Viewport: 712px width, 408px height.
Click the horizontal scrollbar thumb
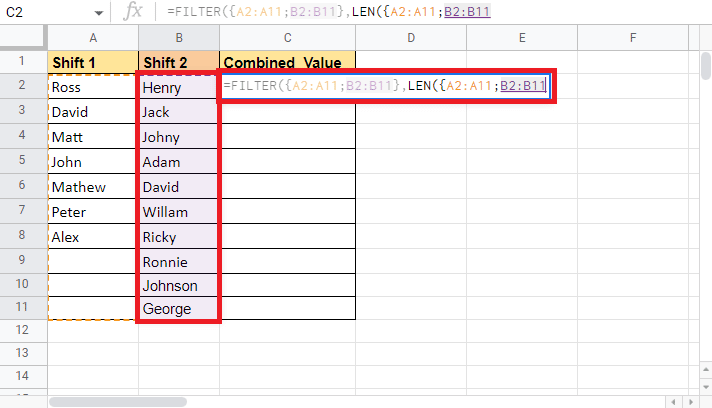(x=118, y=402)
